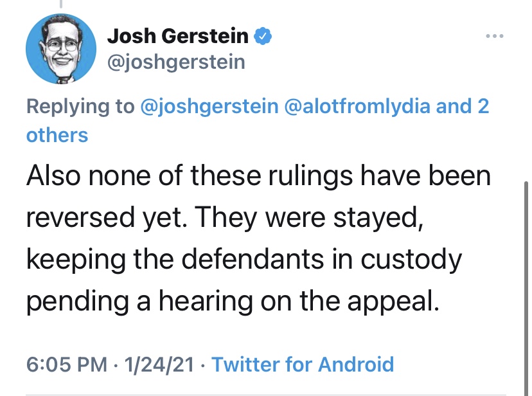The image size is (532, 396).
Task: Click the blue @joshgerstein mention in reply line
Action: tap(212, 106)
